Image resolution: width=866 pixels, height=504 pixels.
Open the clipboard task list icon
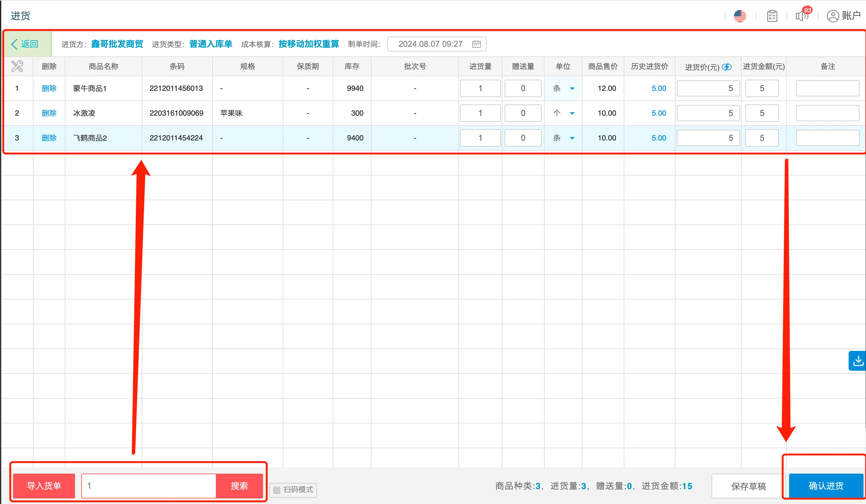tap(772, 15)
